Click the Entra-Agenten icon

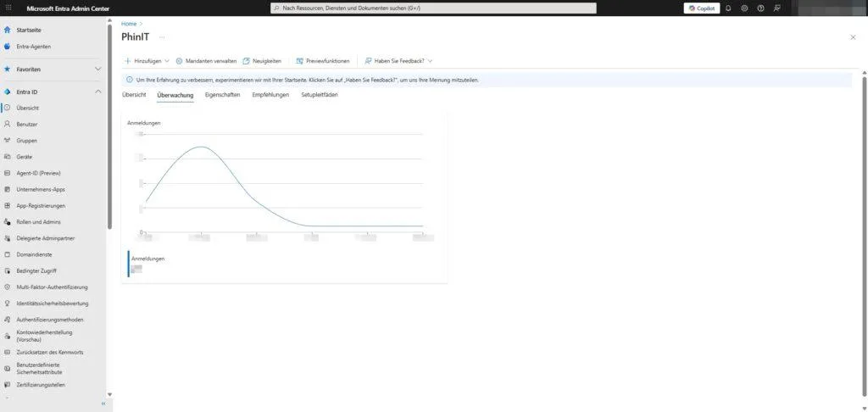coord(8,47)
